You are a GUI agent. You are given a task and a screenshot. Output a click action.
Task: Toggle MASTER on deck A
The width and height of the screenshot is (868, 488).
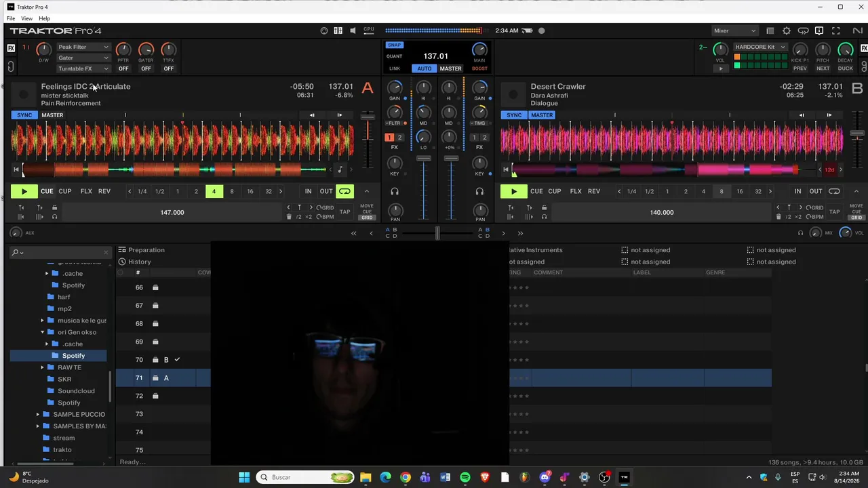coord(52,115)
